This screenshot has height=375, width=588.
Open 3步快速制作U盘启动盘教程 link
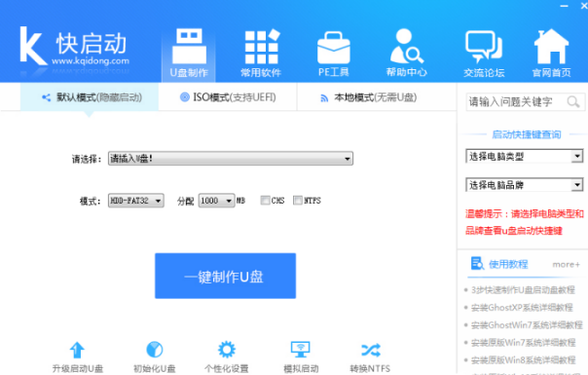point(523,290)
